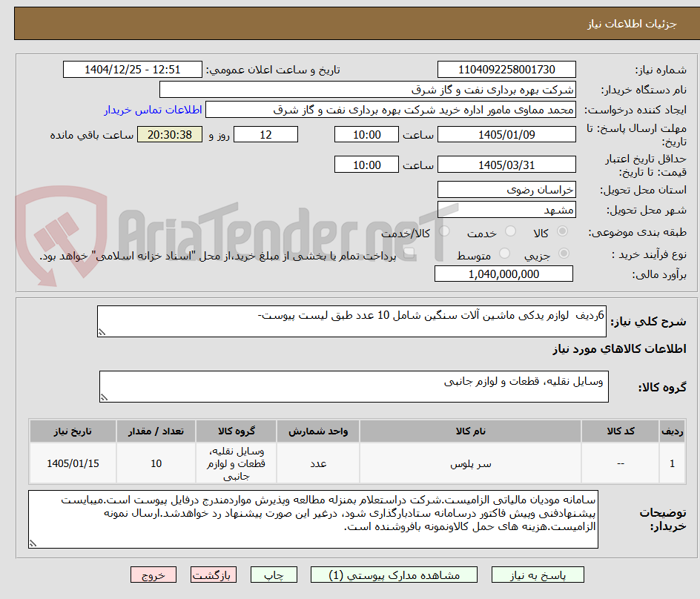Click the بازگشت back button
The height and width of the screenshot is (599, 700).
[214, 575]
